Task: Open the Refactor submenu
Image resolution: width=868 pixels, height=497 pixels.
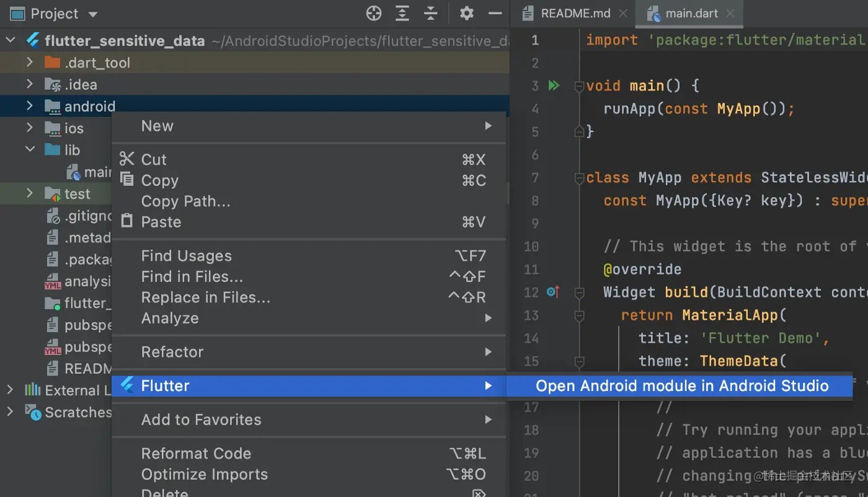Action: (309, 351)
